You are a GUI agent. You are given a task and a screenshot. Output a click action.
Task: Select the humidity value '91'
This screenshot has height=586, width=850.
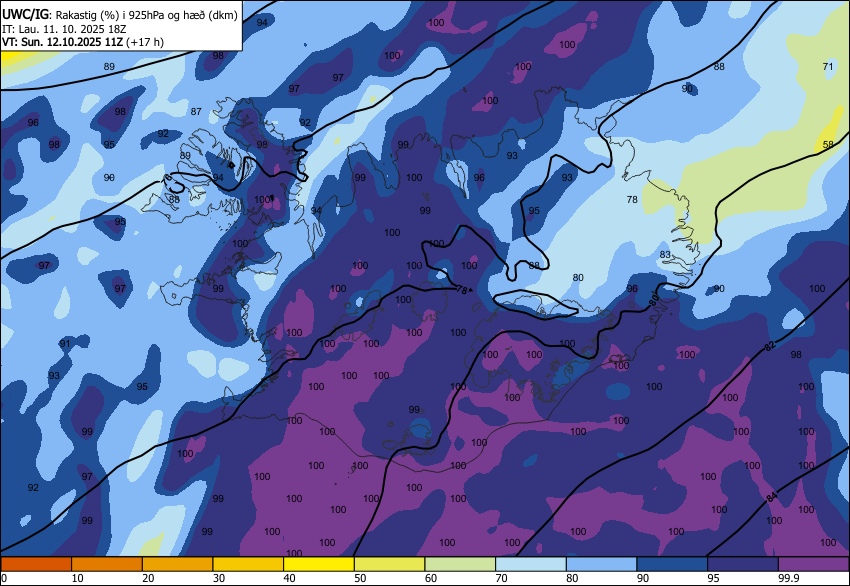(65, 344)
